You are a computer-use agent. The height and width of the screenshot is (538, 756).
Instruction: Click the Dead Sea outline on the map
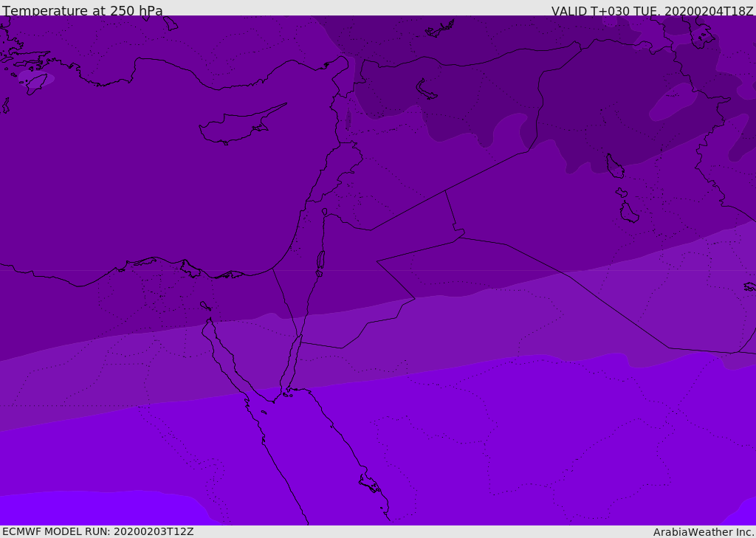320,261
